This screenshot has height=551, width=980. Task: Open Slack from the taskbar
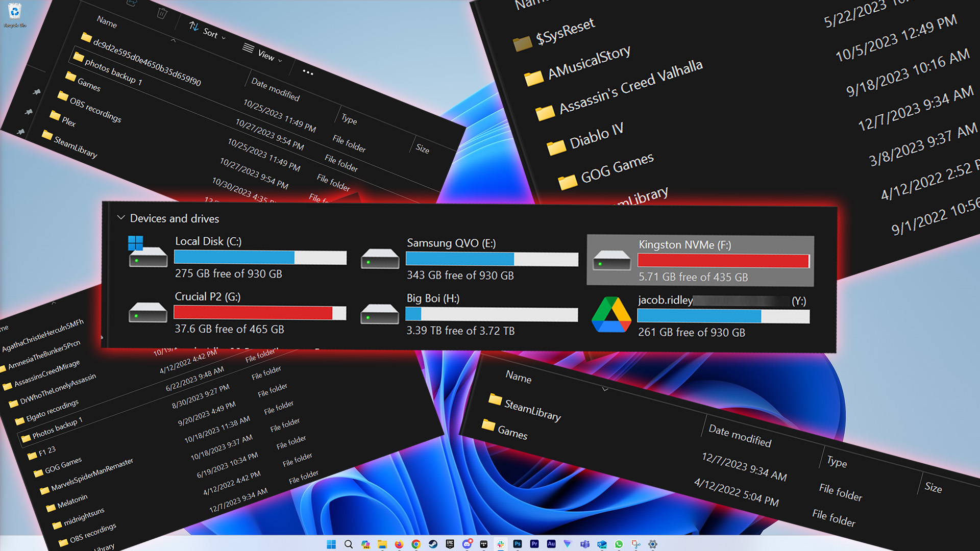500,544
